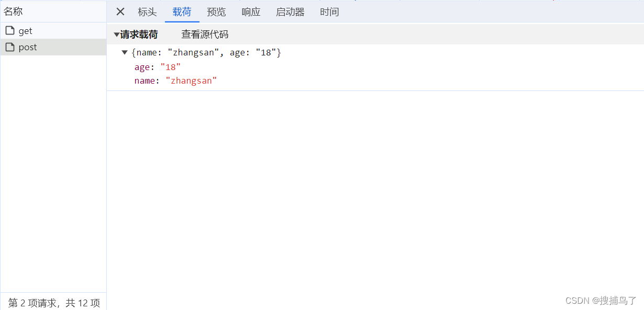Click the document icon beside the post request
The width and height of the screenshot is (644, 310).
pyautogui.click(x=10, y=47)
